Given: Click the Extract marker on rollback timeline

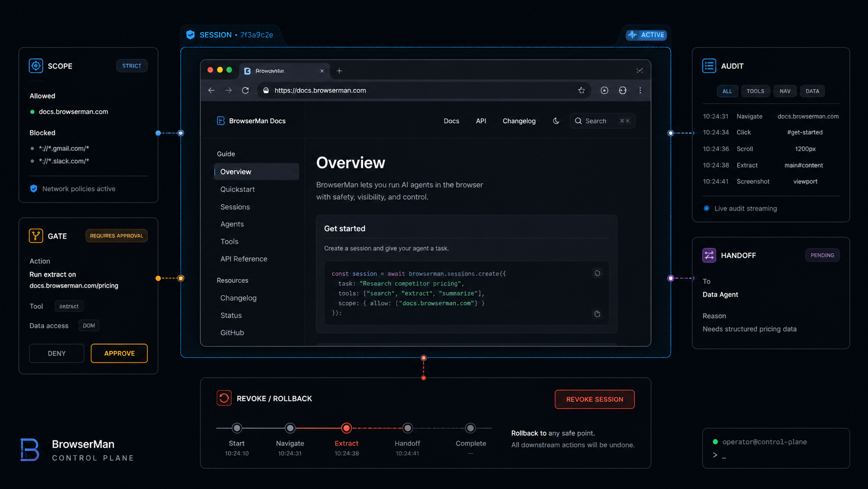Looking at the screenshot, I should click(x=346, y=428).
